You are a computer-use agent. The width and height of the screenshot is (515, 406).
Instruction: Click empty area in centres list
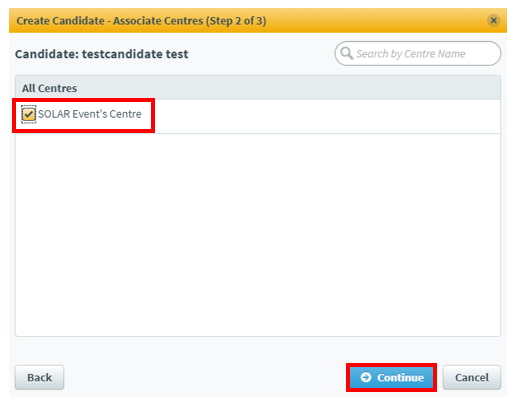(258, 233)
